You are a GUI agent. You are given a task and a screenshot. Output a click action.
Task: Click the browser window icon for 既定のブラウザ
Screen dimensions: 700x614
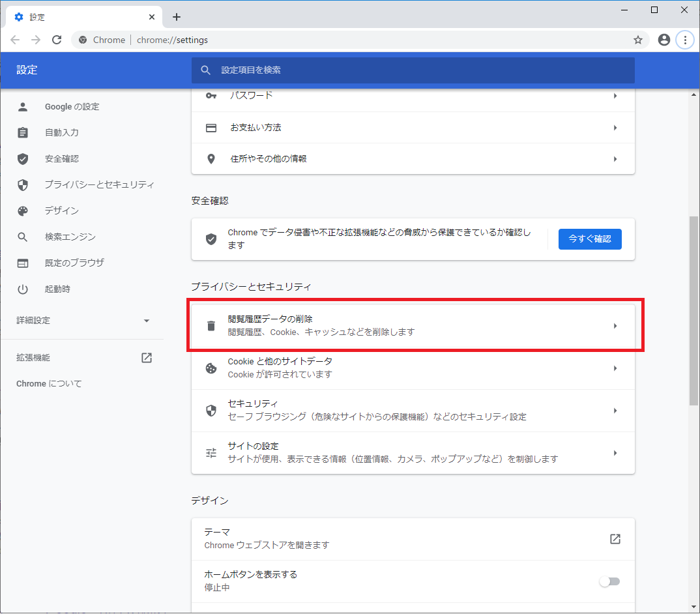(23, 263)
